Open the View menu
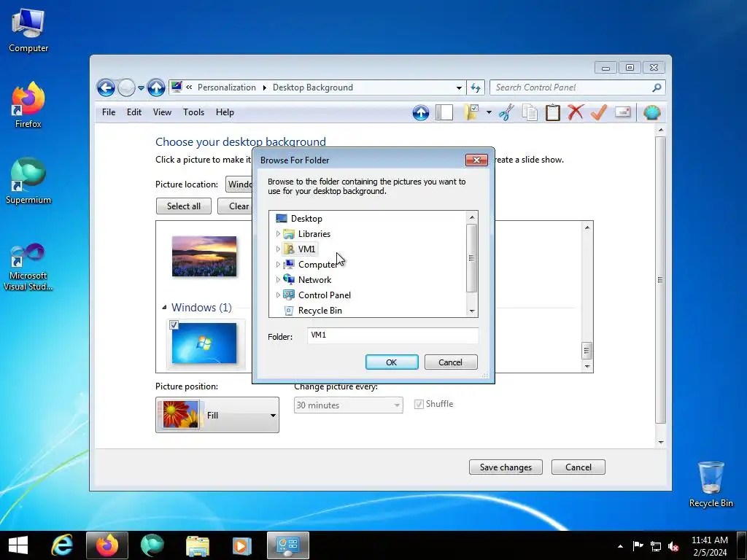The width and height of the screenshot is (747, 560). click(162, 112)
